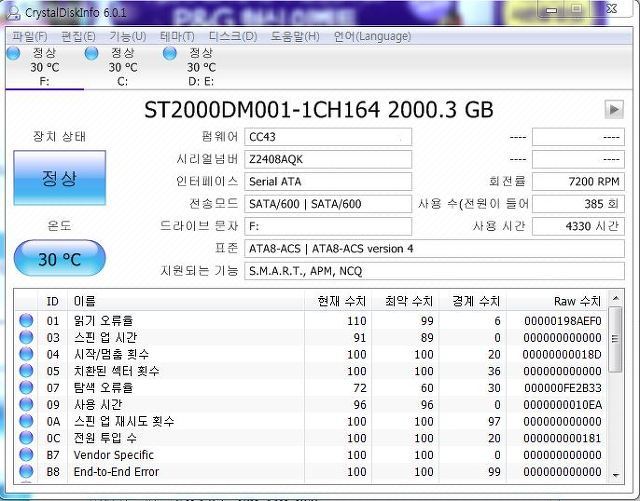This screenshot has height=501, width=640.
Task: Open the 디스크(D) menu
Action: tap(233, 37)
